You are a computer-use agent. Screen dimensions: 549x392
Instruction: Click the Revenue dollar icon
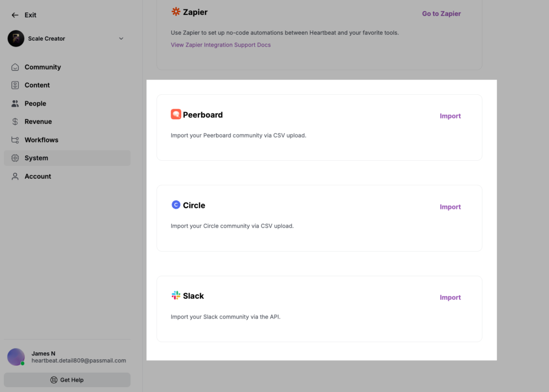tap(15, 122)
